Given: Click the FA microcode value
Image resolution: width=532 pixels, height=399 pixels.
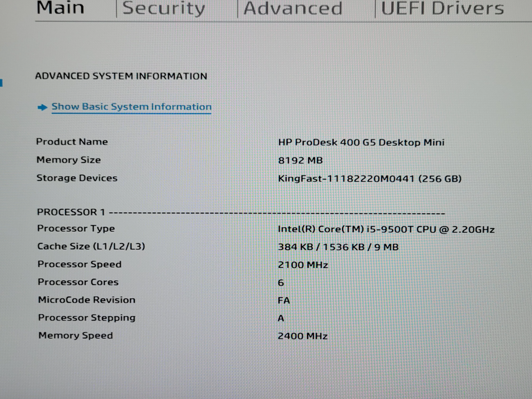Looking at the screenshot, I should (x=284, y=301).
